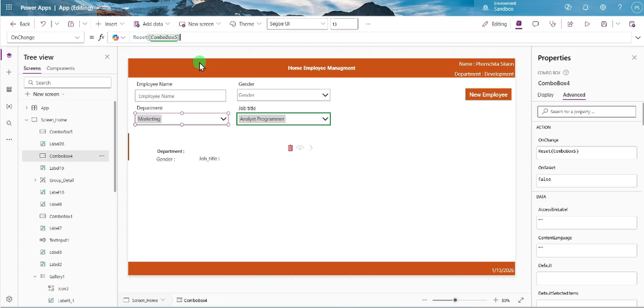Screen dimensions: 644x308
Task: Click New screen in Tree view
Action: [45, 94]
